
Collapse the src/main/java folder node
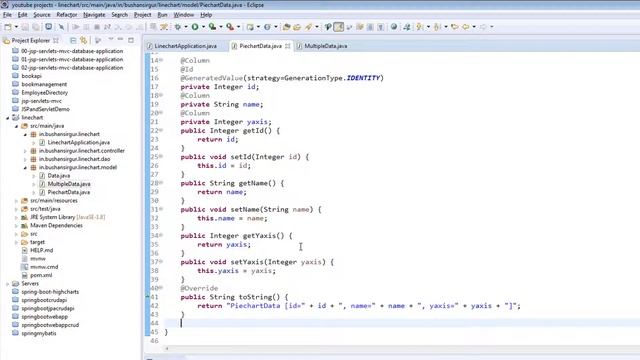(16, 126)
